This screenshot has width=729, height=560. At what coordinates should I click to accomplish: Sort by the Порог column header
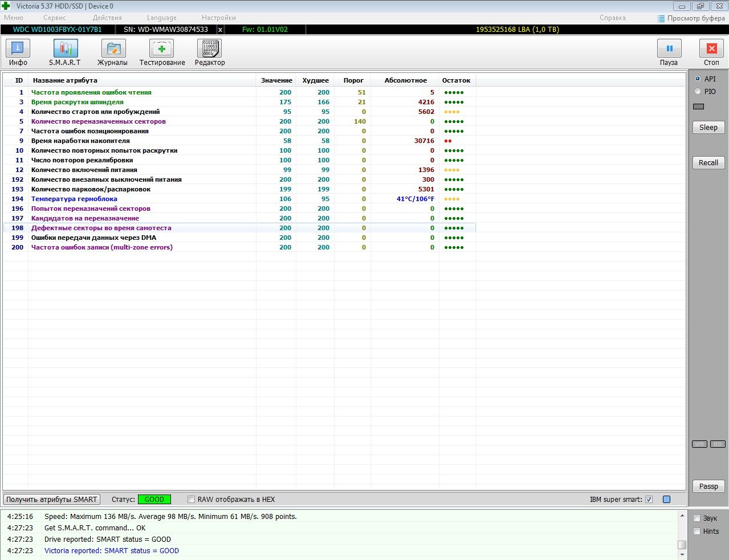(x=353, y=80)
